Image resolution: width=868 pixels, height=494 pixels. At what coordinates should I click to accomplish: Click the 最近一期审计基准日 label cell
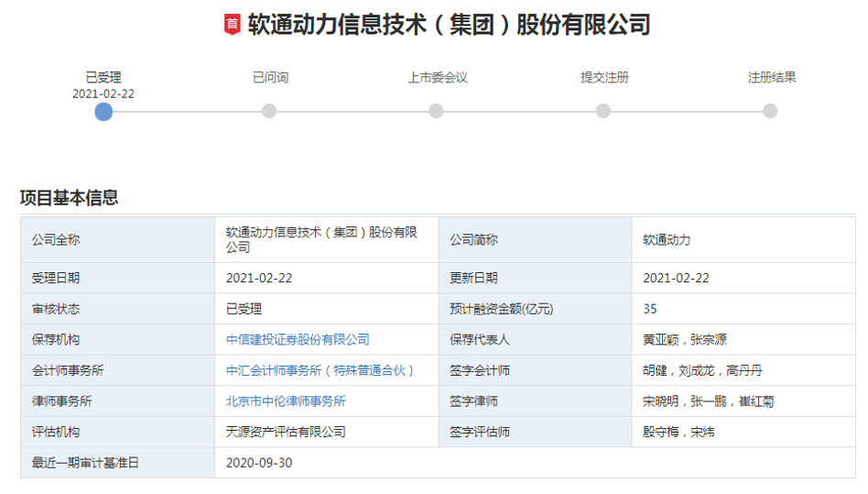tap(118, 463)
